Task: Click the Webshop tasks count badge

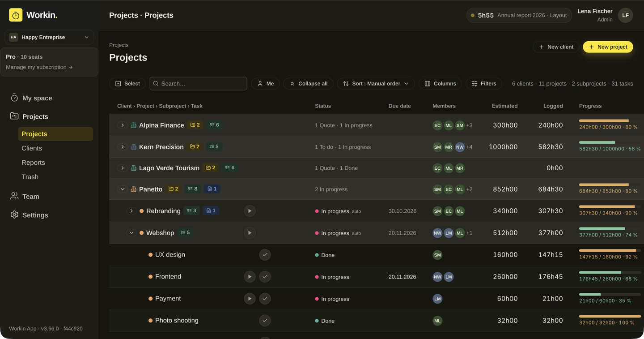Action: (x=185, y=232)
